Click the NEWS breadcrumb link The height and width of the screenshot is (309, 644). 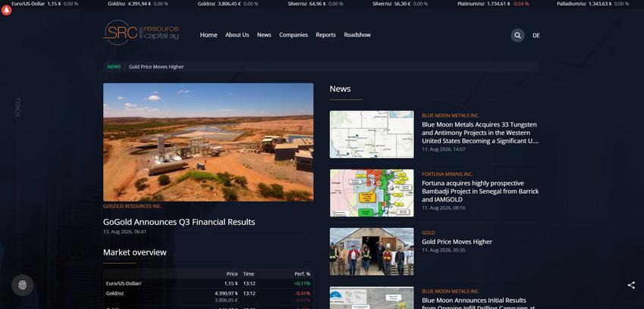pos(115,67)
